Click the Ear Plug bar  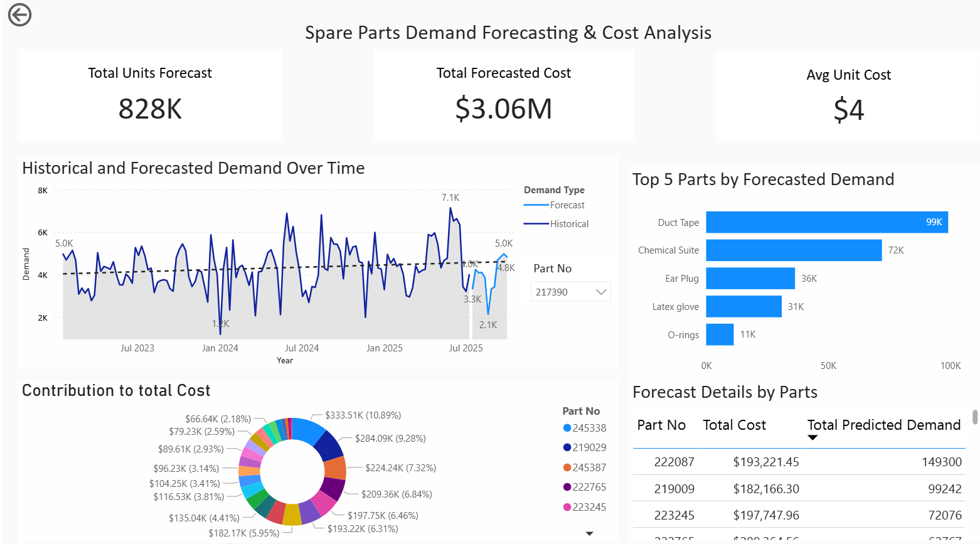click(x=750, y=279)
